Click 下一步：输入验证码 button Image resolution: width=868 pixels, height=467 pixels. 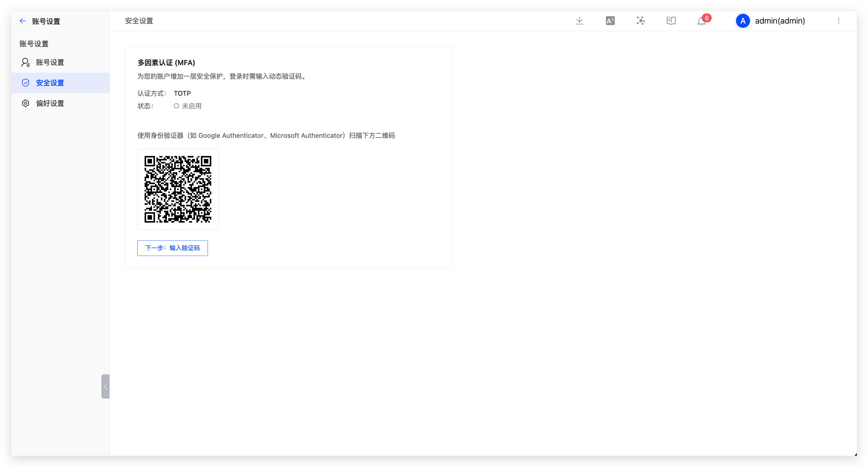(x=172, y=248)
